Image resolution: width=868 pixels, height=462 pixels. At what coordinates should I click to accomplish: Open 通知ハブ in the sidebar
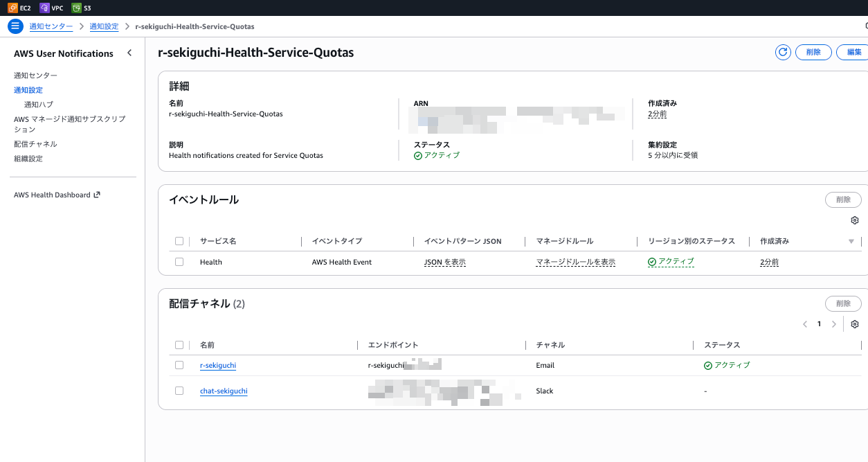point(39,105)
